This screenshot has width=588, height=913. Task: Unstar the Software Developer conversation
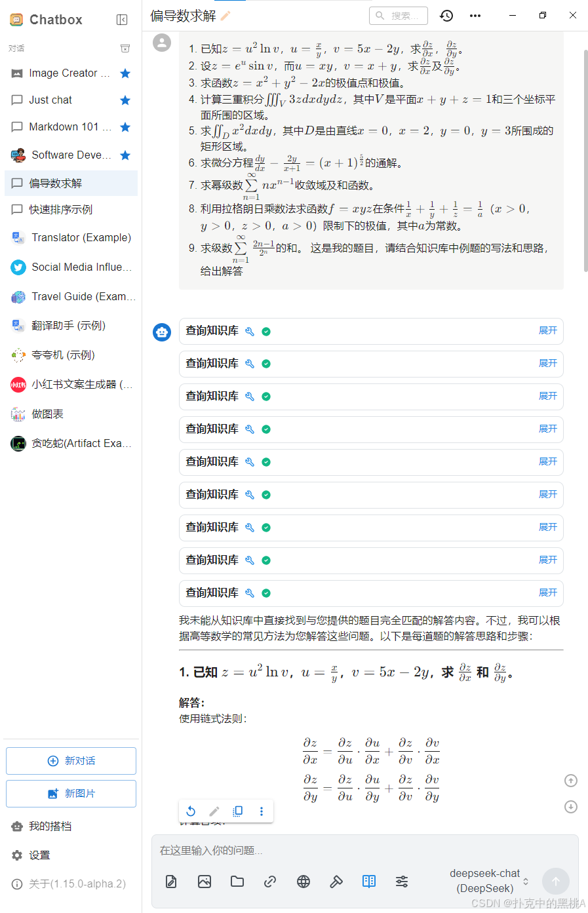point(125,155)
